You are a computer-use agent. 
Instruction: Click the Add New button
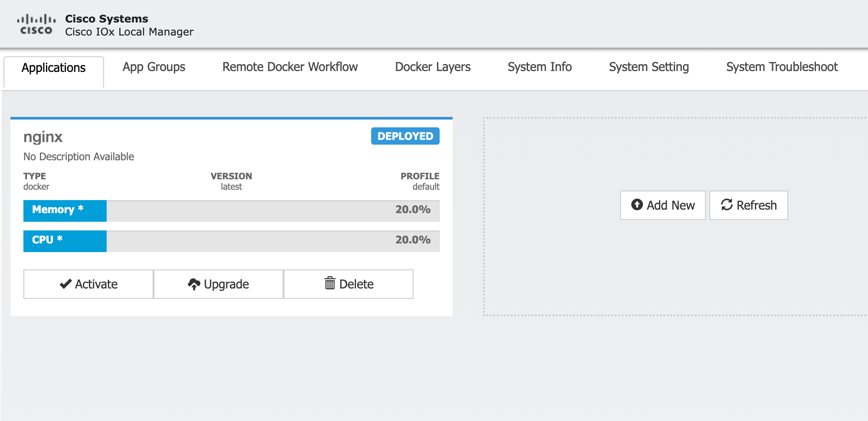point(662,205)
